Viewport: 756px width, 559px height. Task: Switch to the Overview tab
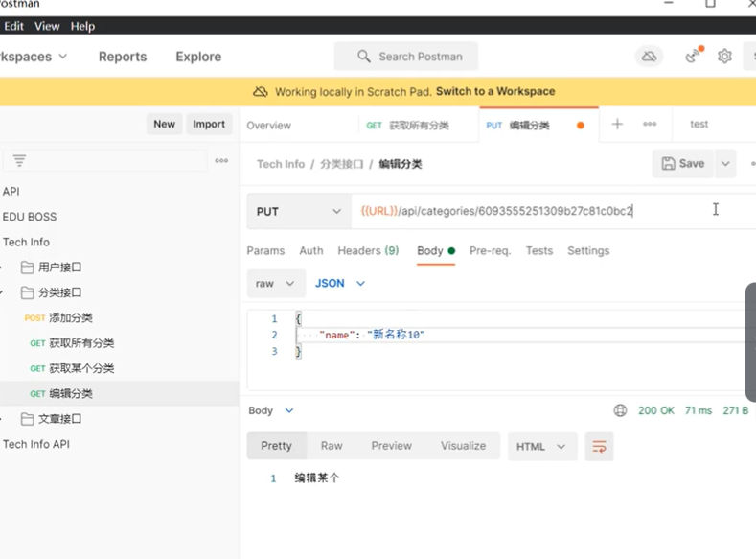point(268,126)
